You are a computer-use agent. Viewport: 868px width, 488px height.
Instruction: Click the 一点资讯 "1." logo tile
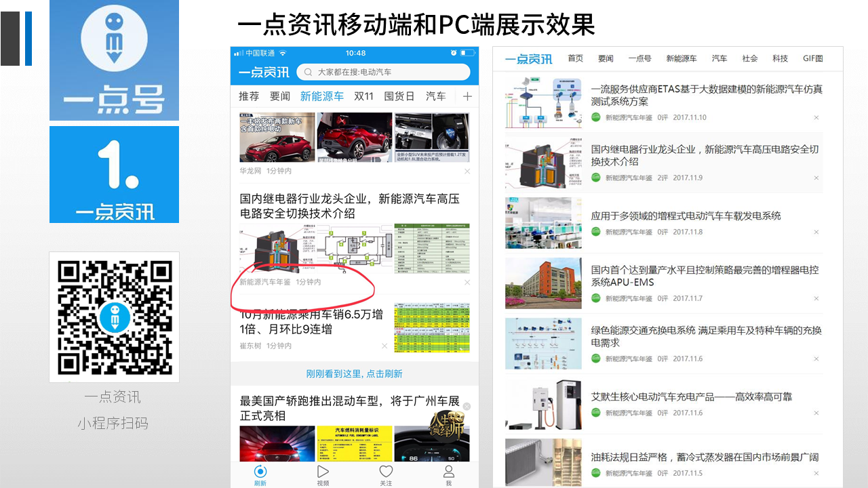(114, 174)
